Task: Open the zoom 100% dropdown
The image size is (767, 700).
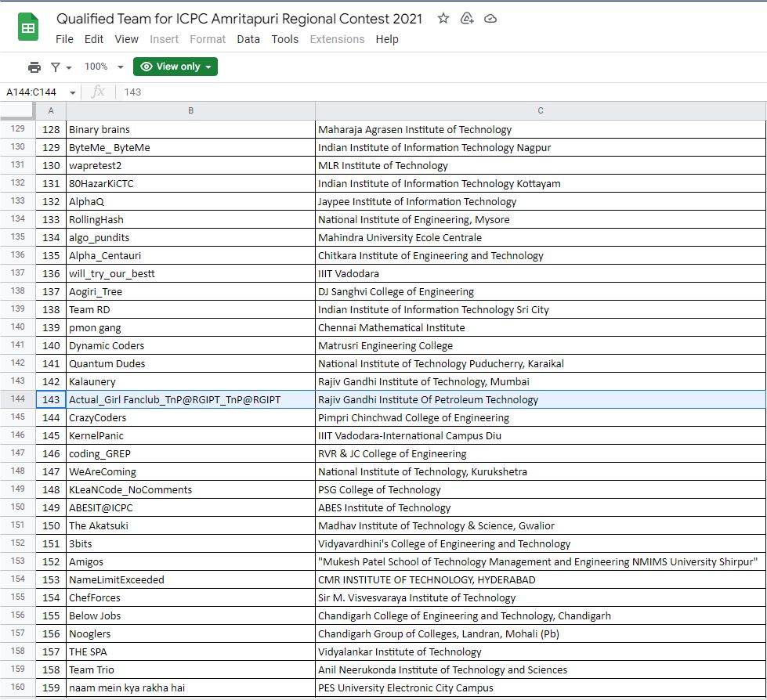Action: click(x=104, y=67)
